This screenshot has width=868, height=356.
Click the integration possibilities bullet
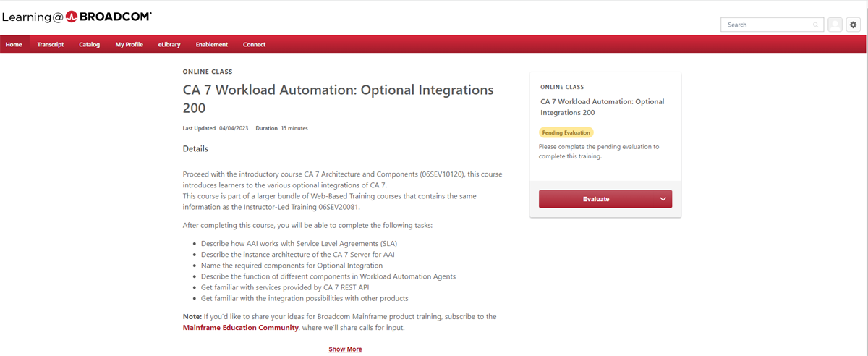(305, 298)
